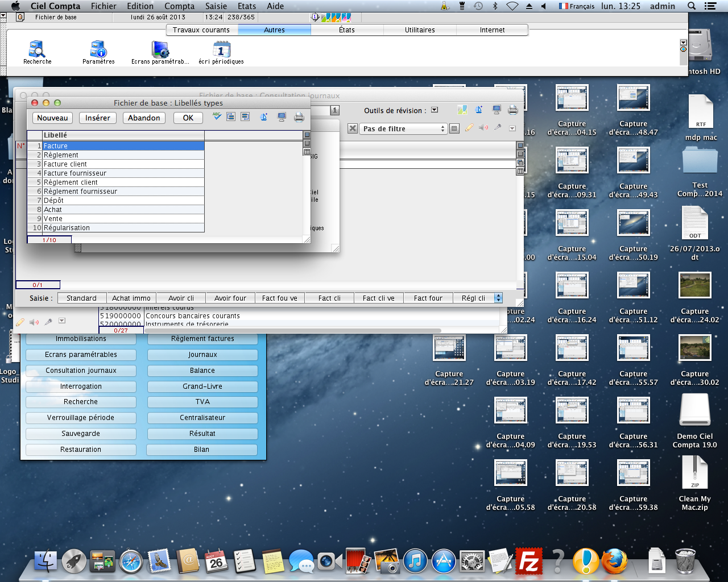Open the Fichier menu
The height and width of the screenshot is (582, 728).
pyautogui.click(x=104, y=6)
